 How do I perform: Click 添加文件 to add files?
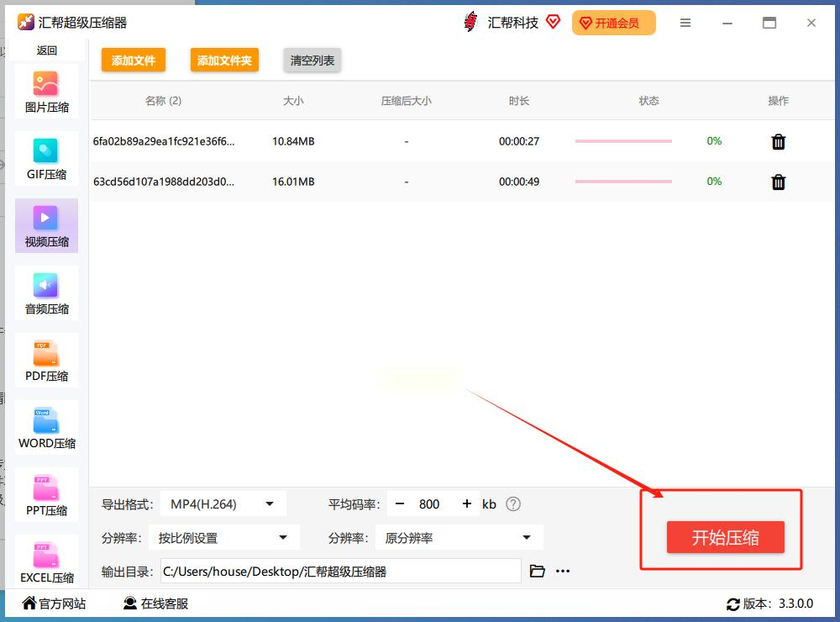[x=134, y=60]
